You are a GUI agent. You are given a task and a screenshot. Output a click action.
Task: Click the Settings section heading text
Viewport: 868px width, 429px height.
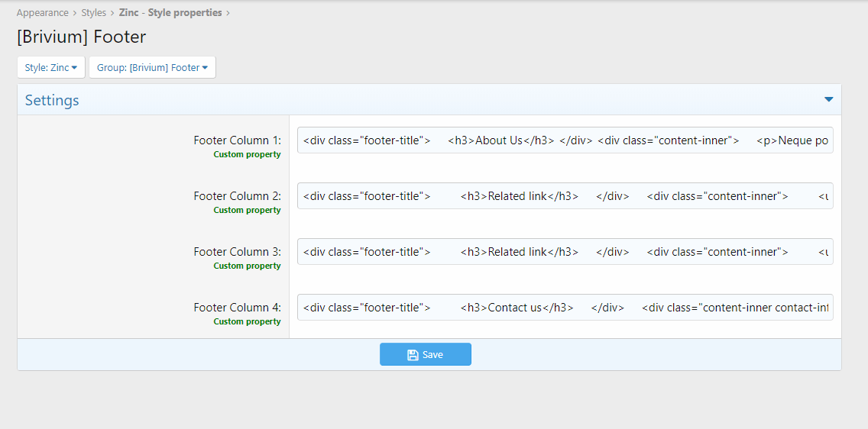pyautogui.click(x=52, y=100)
